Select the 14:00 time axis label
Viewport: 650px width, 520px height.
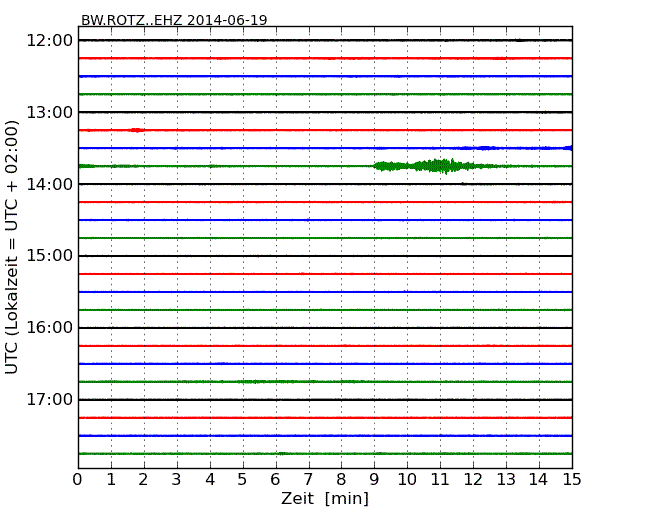tap(50, 184)
